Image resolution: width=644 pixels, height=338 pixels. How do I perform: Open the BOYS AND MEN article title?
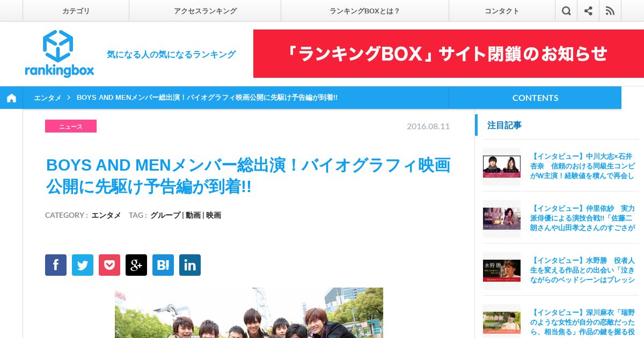tap(248, 176)
